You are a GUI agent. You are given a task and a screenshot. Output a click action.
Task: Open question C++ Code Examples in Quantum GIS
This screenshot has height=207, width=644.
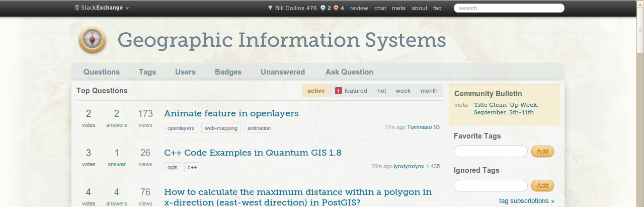click(253, 153)
